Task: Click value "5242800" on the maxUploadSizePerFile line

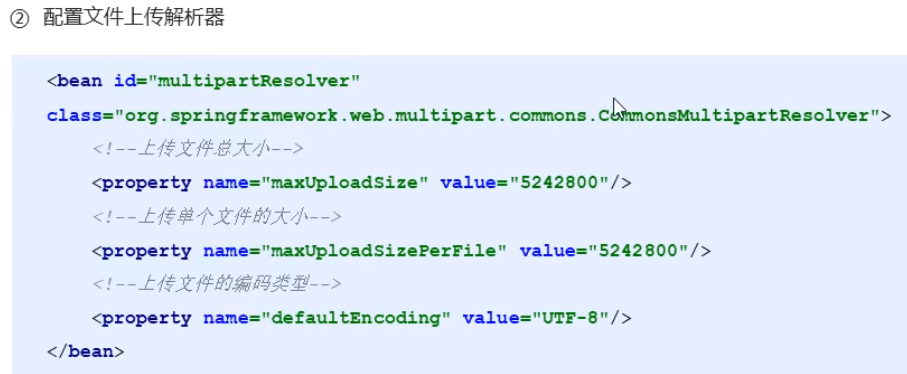Action: click(x=638, y=251)
